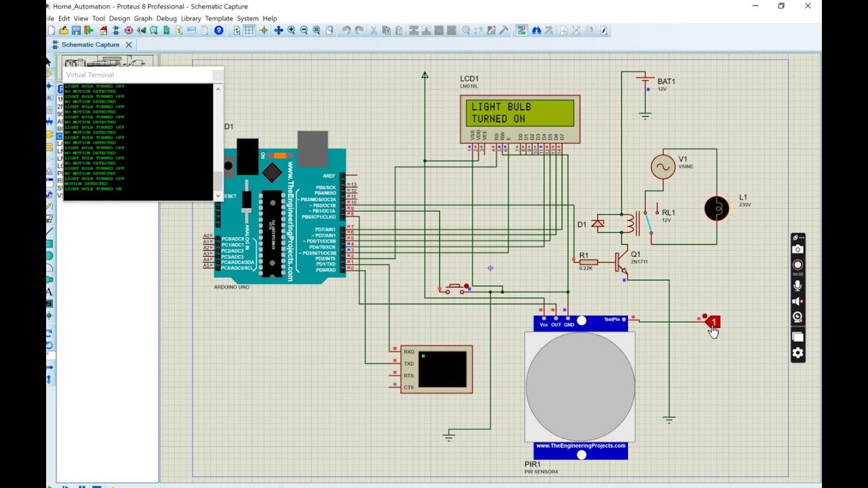Viewport: 868px width, 488px height.
Task: Save the project with floppy icon
Action: pyautogui.click(x=76, y=30)
